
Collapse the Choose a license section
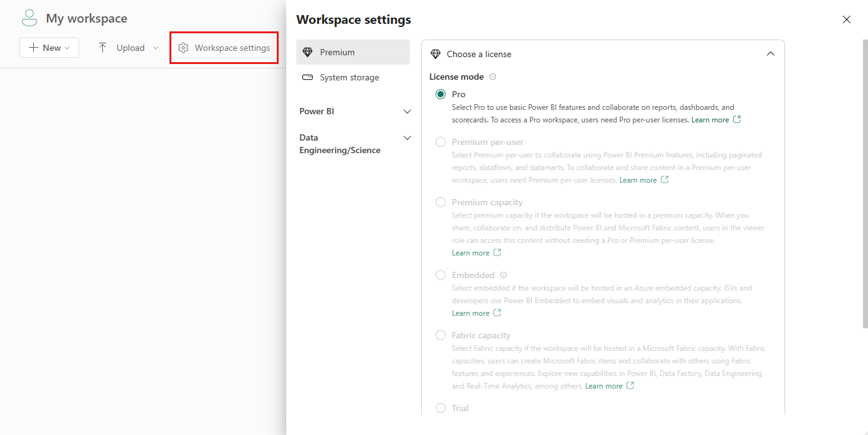pyautogui.click(x=771, y=54)
